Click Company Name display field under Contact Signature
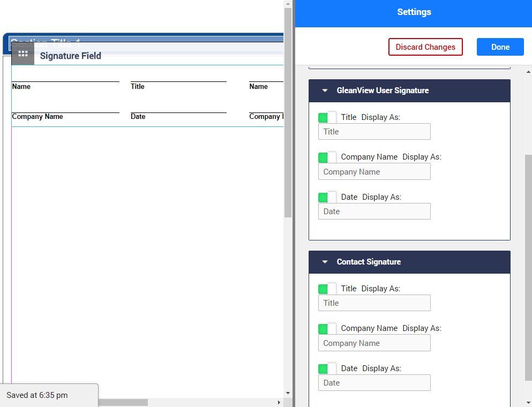The height and width of the screenshot is (407, 532). point(374,343)
